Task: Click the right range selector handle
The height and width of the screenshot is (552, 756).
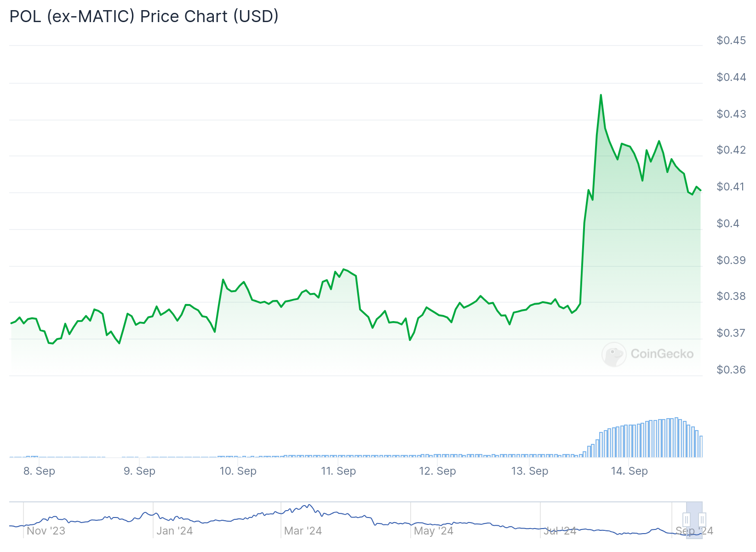Action: click(x=702, y=520)
